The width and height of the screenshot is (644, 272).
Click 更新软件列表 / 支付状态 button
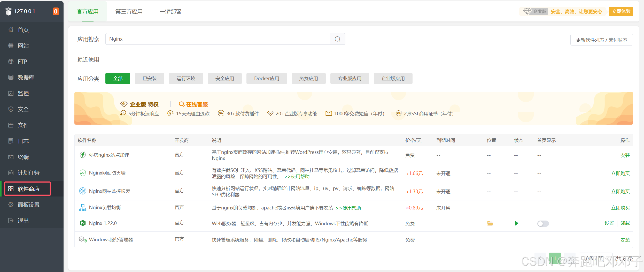click(602, 40)
